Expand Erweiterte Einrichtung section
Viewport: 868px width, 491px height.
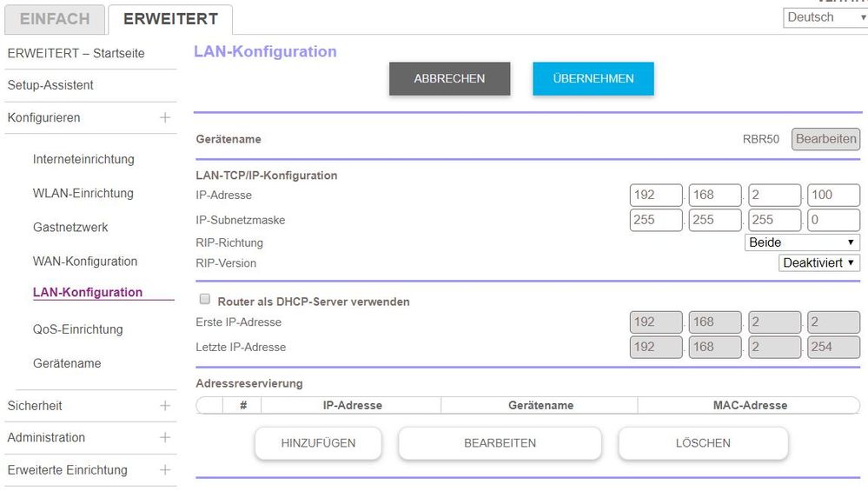click(x=165, y=470)
